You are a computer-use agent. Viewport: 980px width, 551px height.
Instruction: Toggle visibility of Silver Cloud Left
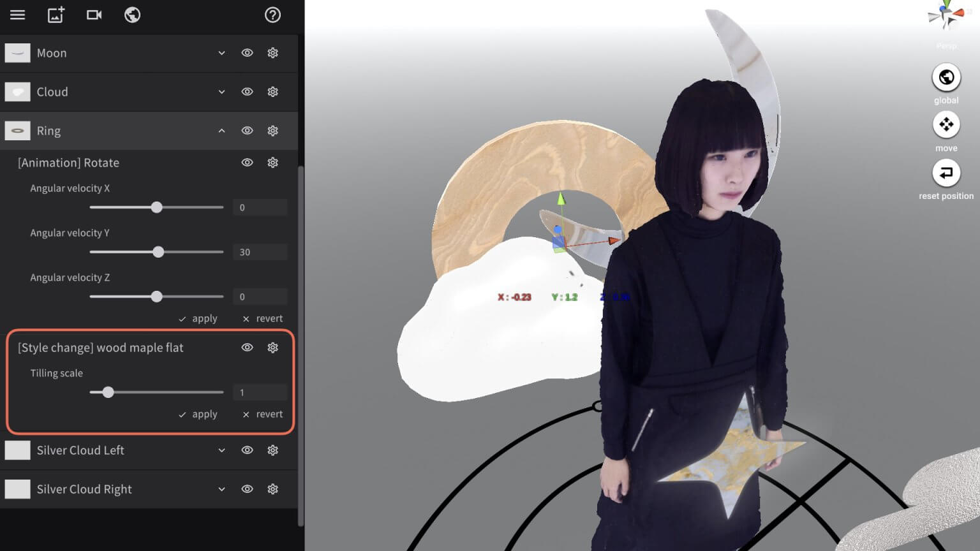pos(247,450)
